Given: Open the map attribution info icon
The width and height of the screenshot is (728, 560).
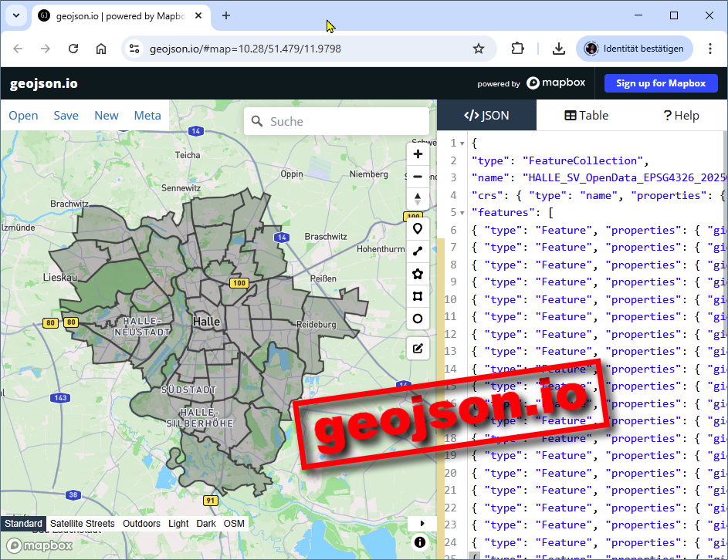Looking at the screenshot, I should (420, 542).
